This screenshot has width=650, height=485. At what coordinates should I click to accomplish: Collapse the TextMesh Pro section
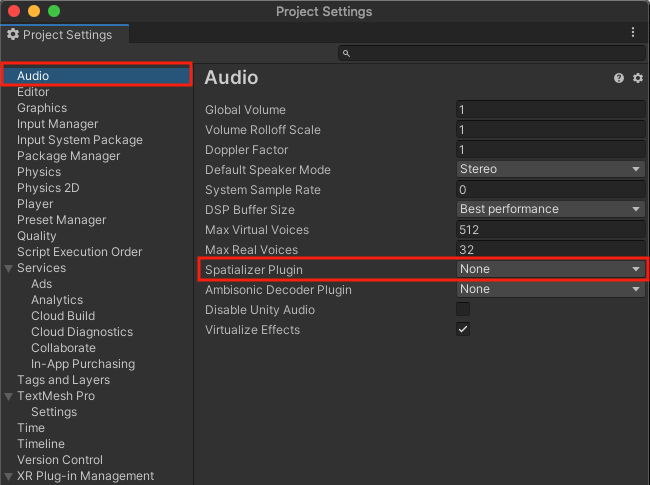click(x=9, y=396)
